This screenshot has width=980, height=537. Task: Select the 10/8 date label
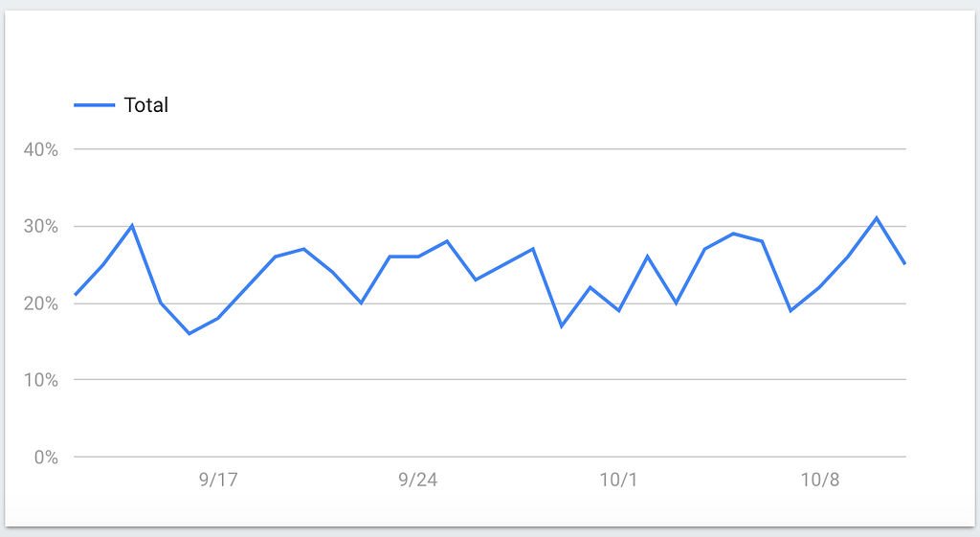click(819, 480)
